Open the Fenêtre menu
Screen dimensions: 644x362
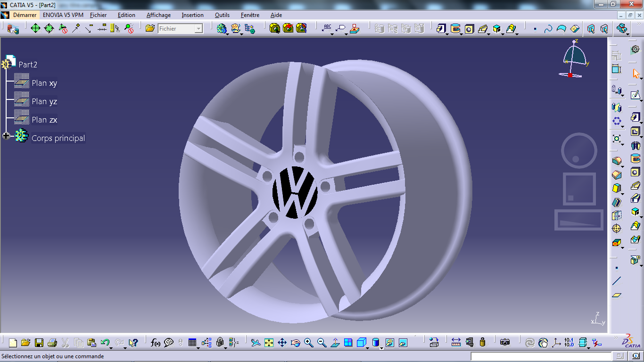click(250, 15)
